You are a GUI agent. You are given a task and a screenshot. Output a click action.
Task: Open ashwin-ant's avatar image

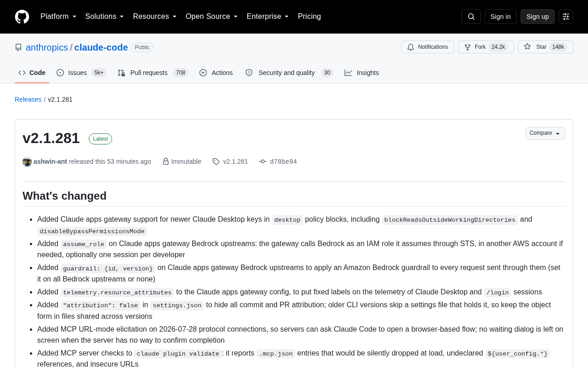click(x=27, y=162)
